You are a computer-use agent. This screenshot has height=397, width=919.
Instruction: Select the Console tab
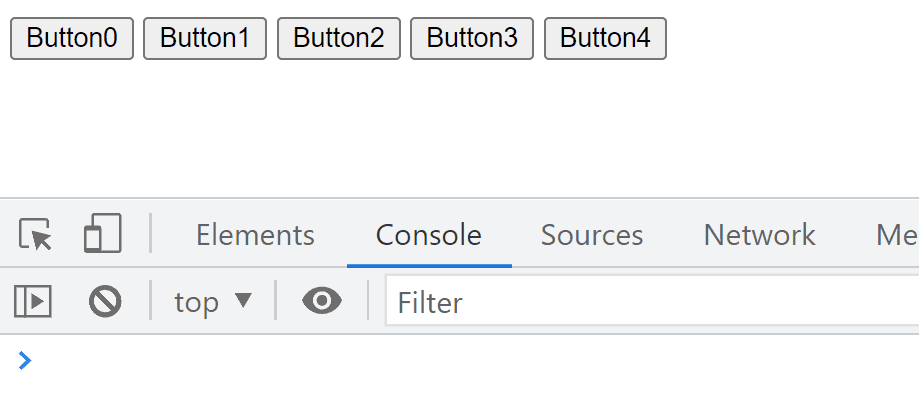[429, 235]
